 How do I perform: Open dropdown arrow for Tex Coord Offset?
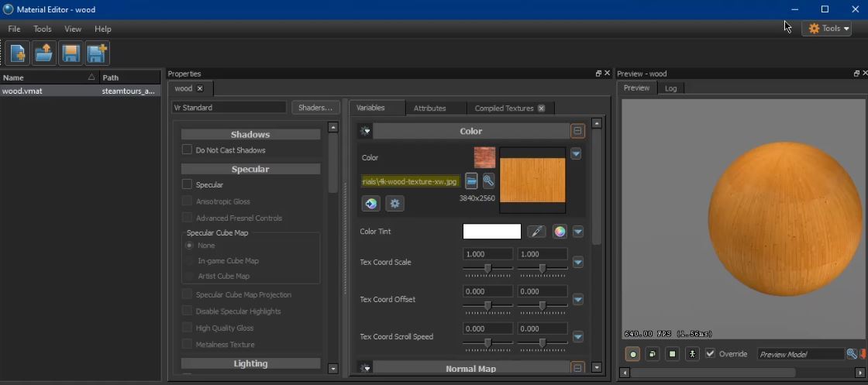click(x=578, y=300)
